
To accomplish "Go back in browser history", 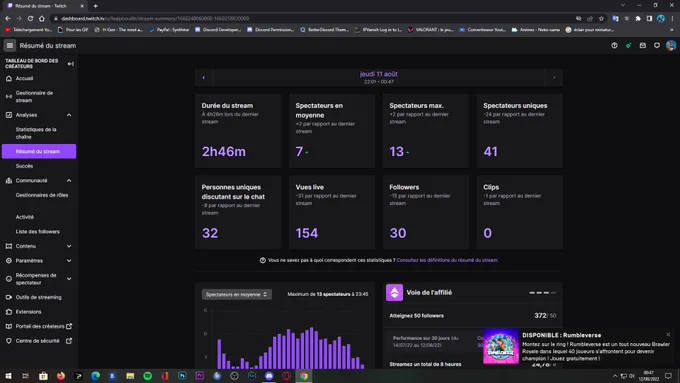I will [7, 19].
